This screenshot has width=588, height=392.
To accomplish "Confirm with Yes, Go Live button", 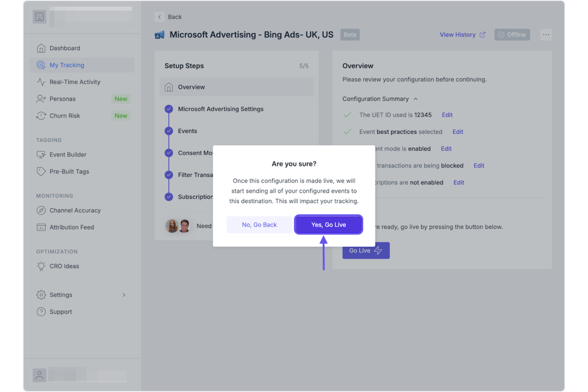I will click(x=328, y=225).
